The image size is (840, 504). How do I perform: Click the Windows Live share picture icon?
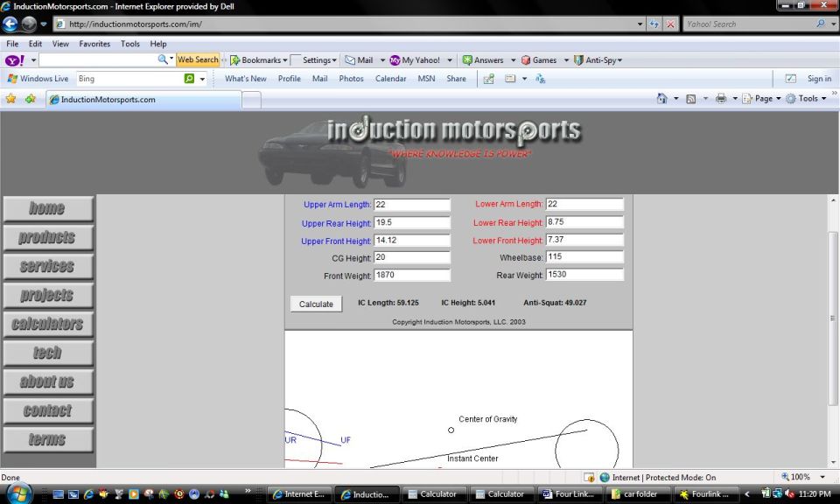tap(488, 79)
